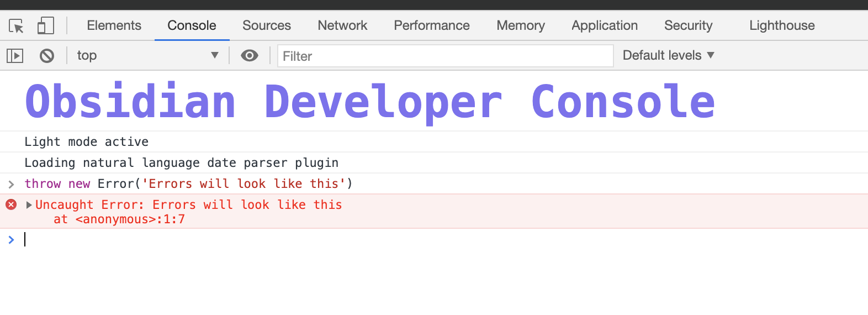Click the 'throw new Error' command entry
The image size is (868, 315).
pos(188,184)
